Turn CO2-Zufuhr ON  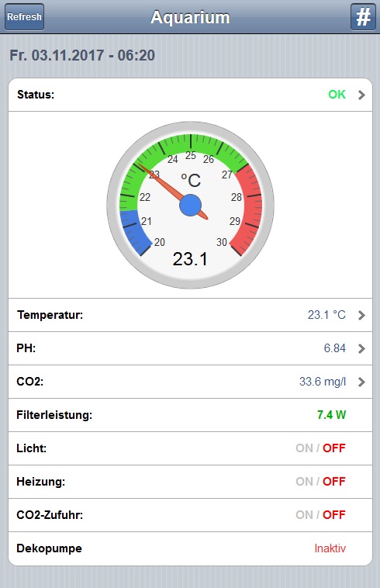pyautogui.click(x=304, y=515)
